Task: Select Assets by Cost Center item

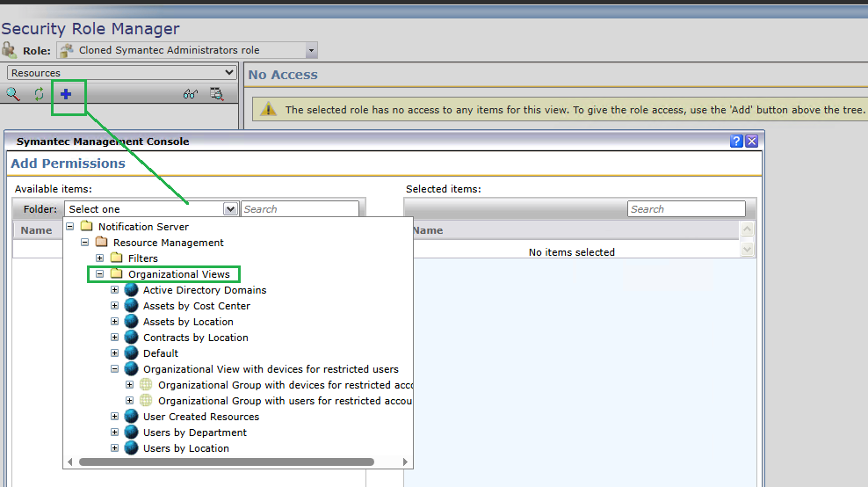Action: 197,306
